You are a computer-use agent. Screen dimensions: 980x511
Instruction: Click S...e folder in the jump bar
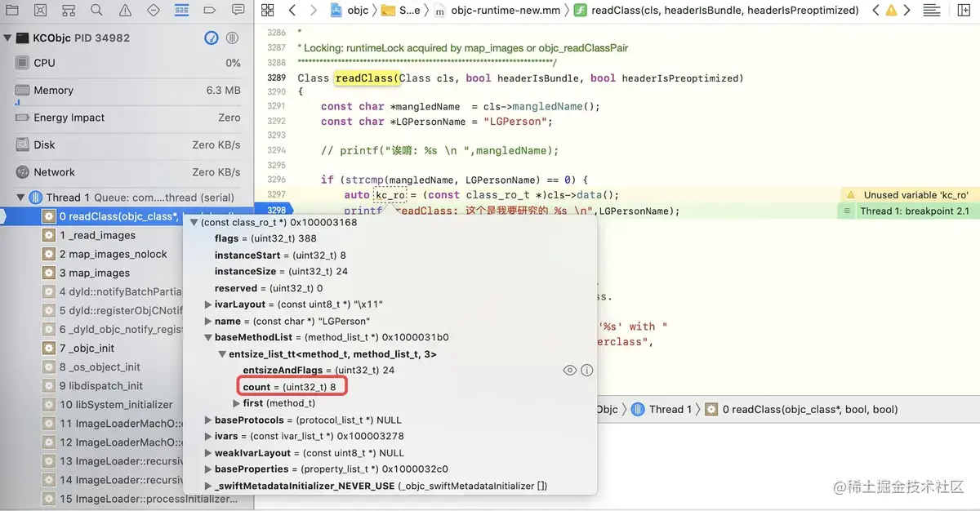coord(400,11)
